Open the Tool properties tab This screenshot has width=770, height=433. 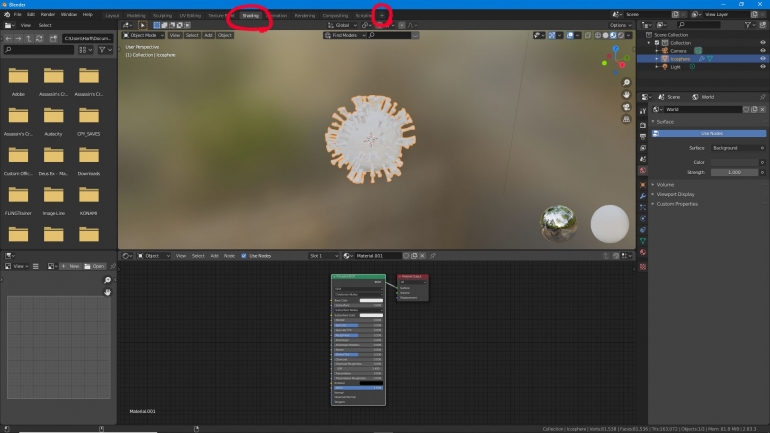(x=643, y=111)
